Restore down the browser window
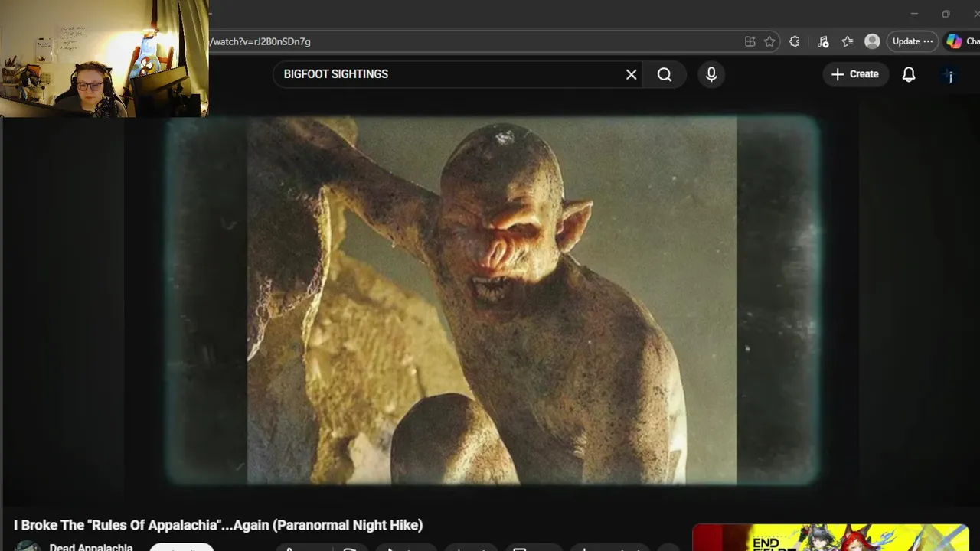The width and height of the screenshot is (980, 551). point(946,14)
